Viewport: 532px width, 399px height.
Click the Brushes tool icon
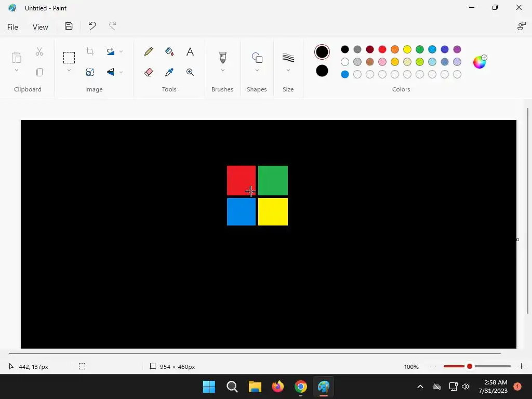(x=222, y=57)
